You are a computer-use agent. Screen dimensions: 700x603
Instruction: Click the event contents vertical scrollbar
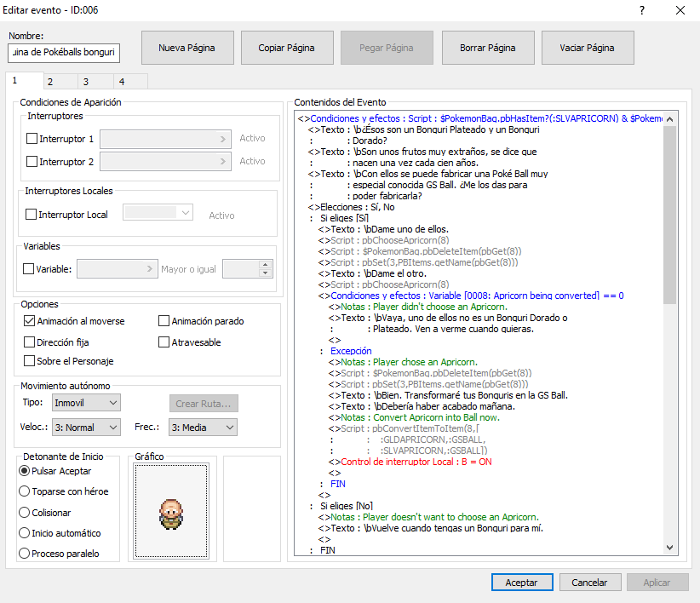[x=668, y=341]
